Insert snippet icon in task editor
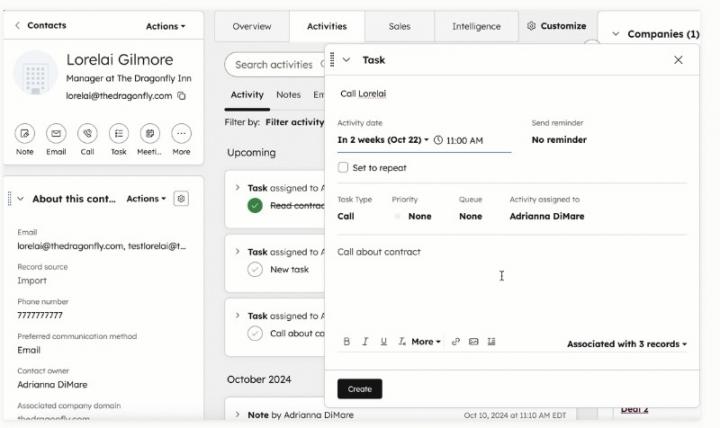The width and height of the screenshot is (720, 428). (491, 342)
